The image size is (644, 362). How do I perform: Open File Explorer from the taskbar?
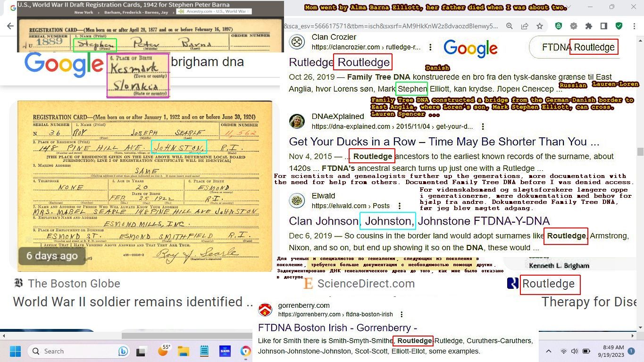[x=183, y=352]
